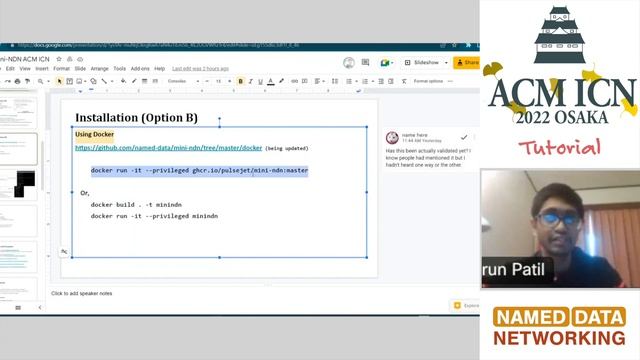Open the Add-ons menu
Screen dimensions: 640x360
[x=140, y=69]
